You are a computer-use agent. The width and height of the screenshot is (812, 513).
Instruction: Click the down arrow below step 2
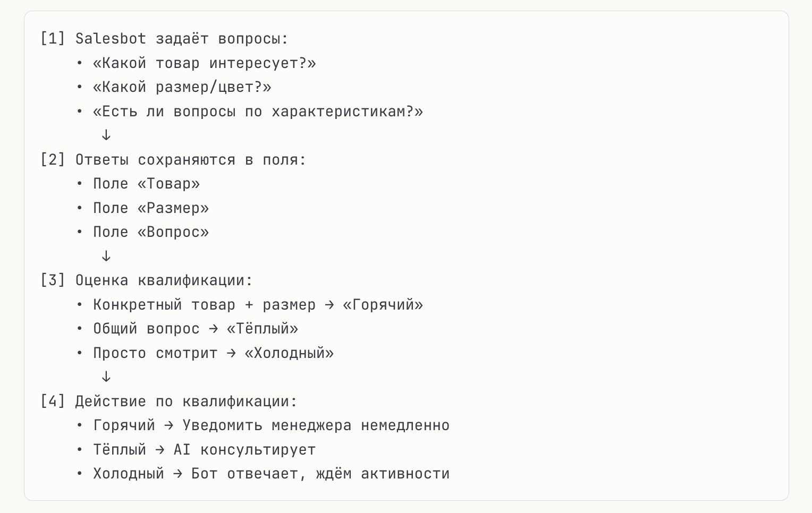point(106,256)
